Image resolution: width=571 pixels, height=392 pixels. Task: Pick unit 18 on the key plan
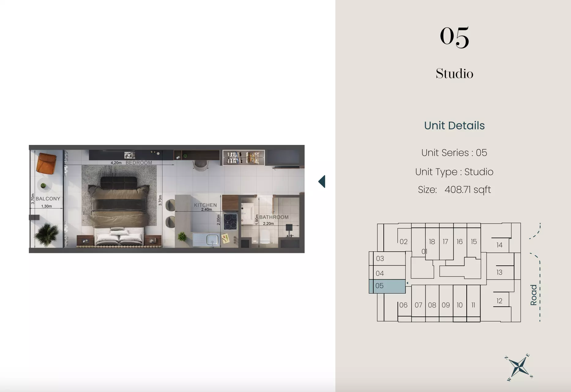point(432,242)
